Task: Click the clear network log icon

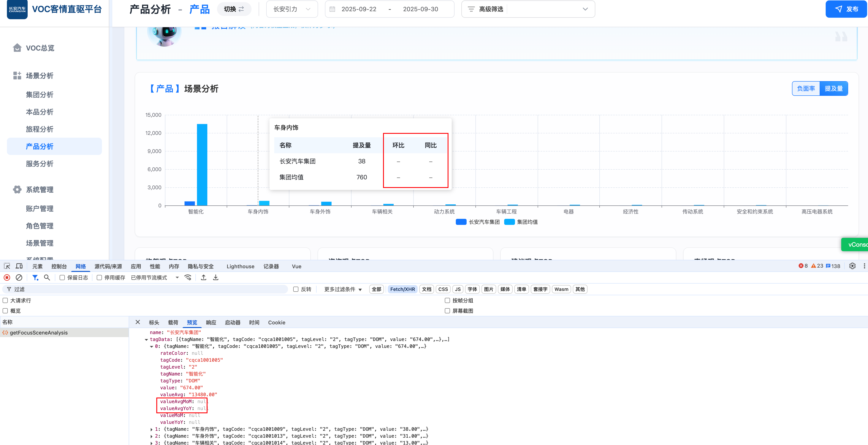Action: pos(19,278)
